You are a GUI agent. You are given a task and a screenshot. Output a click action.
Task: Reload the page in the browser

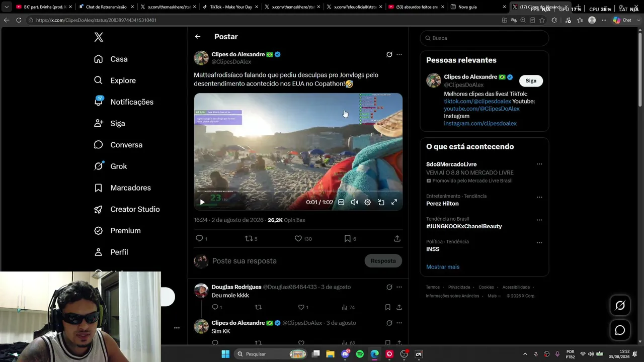19,20
